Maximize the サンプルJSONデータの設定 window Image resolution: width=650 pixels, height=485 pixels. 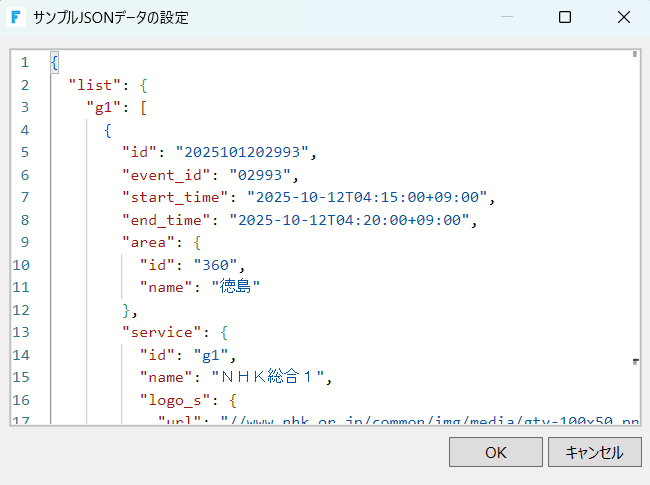[x=565, y=17]
